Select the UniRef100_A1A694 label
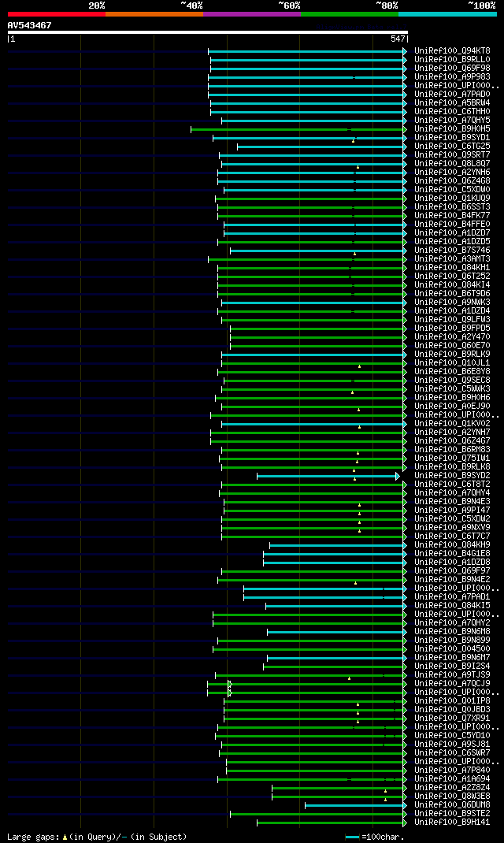The image size is (504, 843). (x=452, y=779)
